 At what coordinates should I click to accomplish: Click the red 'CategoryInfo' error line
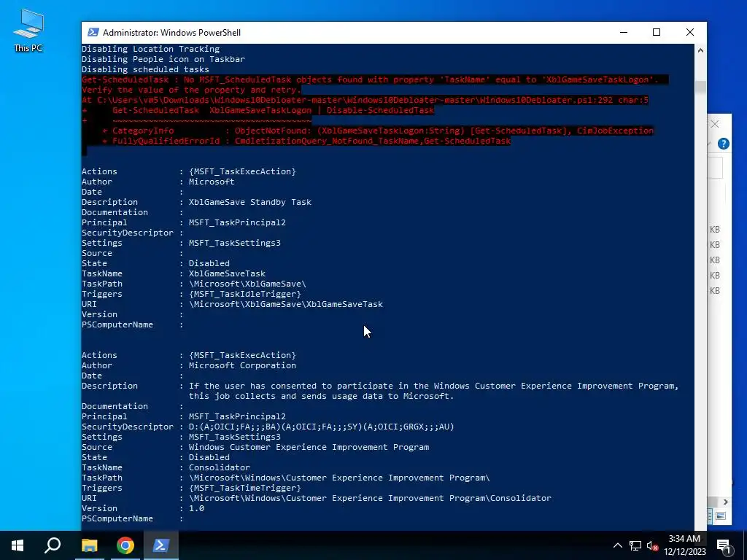click(378, 131)
